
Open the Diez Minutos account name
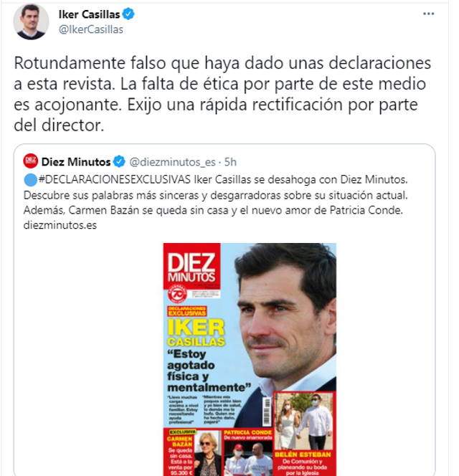(76, 162)
